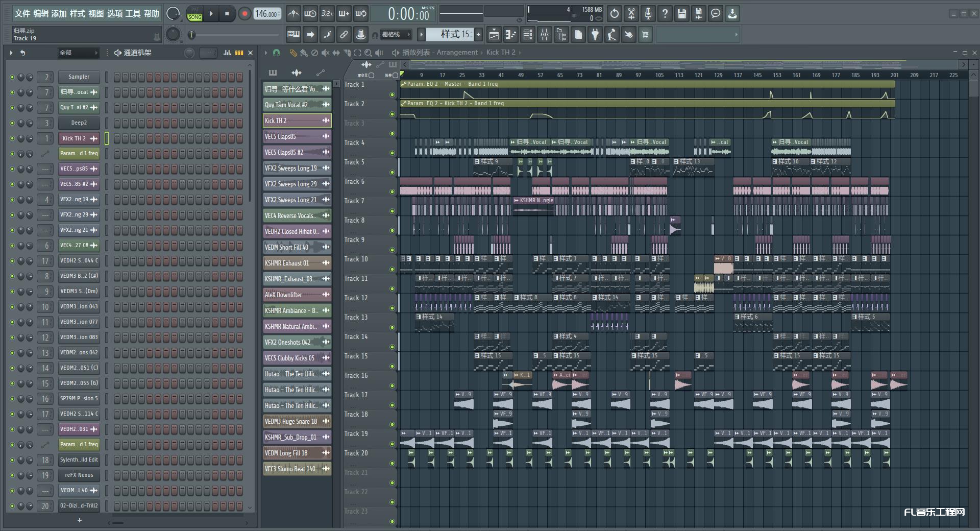980x531 pixels.
Task: Open the mixer view icon
Action: coord(545,35)
